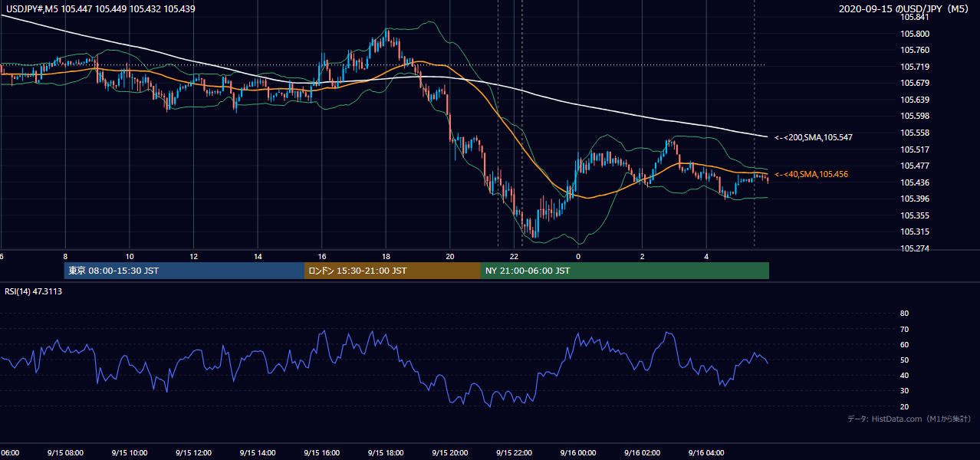980x460 pixels.
Task: Click hour label 22 under price chart
Action: pyautogui.click(x=515, y=257)
